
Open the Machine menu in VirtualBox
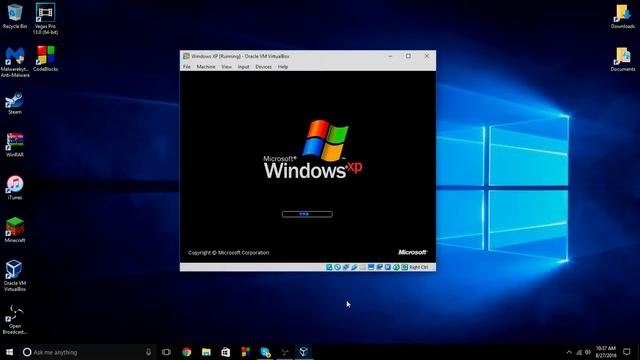(206, 67)
